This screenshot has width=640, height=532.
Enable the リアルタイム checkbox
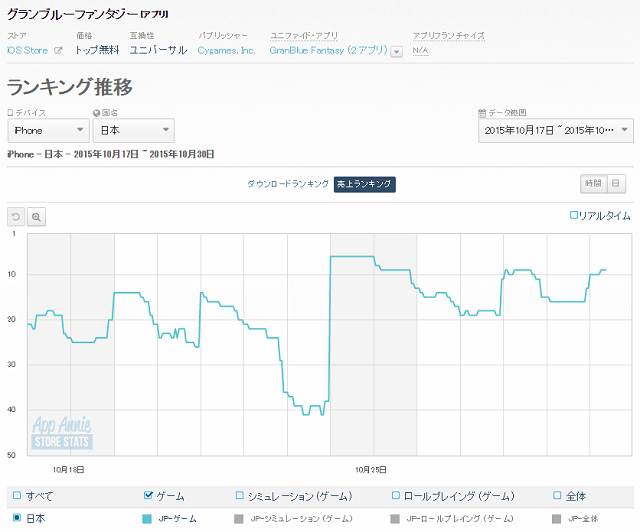(x=573, y=215)
